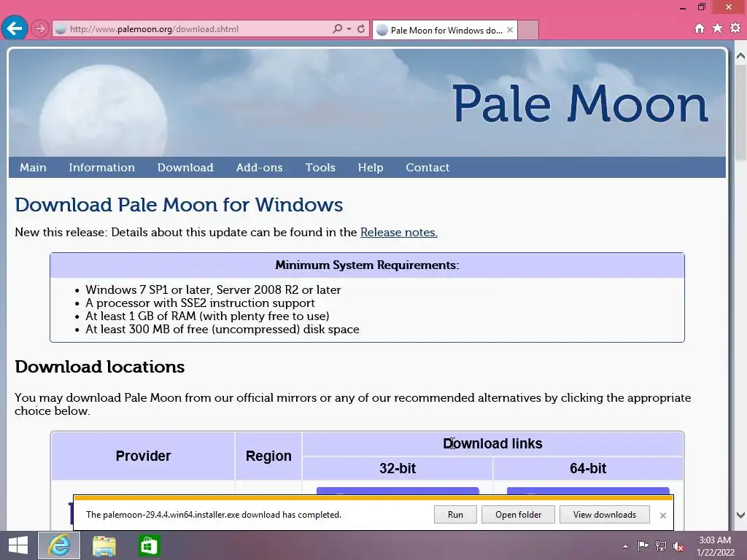
Task: Open the Information navigation item
Action: click(101, 168)
